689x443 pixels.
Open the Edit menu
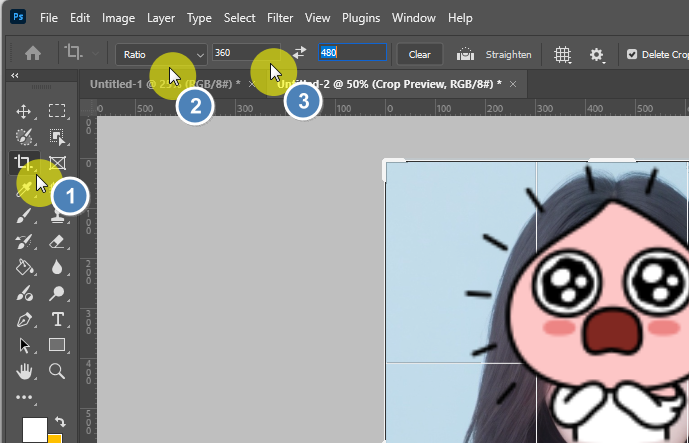80,18
